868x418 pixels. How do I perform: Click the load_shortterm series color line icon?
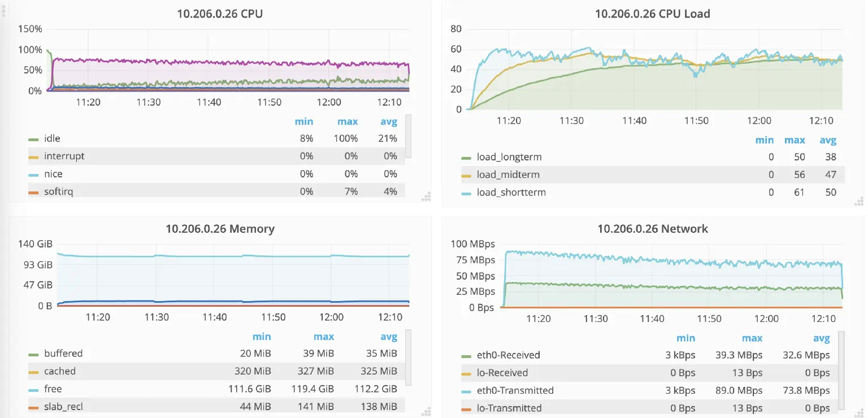point(466,193)
